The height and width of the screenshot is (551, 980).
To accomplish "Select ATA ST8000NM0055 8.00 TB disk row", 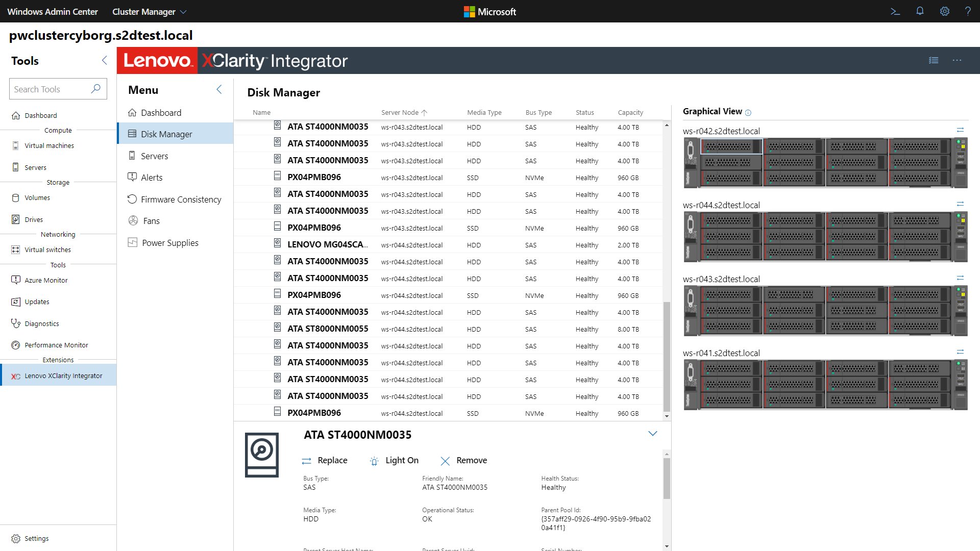I will coord(449,329).
